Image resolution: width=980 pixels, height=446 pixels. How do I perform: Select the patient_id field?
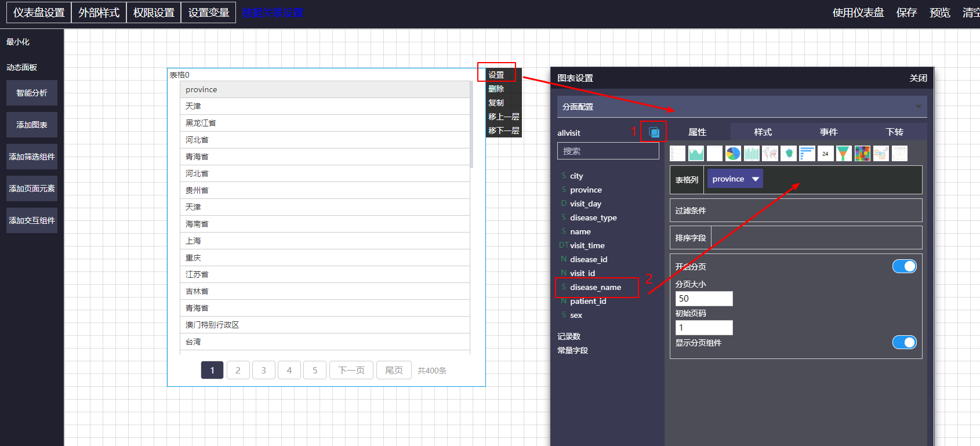point(588,301)
